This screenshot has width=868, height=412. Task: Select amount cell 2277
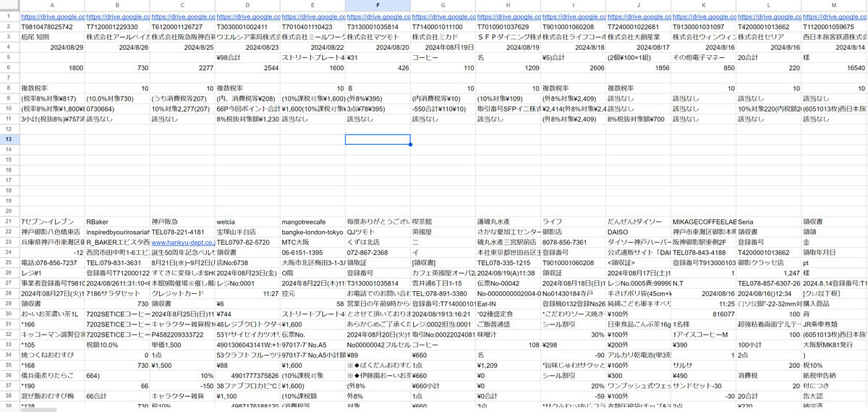pyautogui.click(x=182, y=67)
